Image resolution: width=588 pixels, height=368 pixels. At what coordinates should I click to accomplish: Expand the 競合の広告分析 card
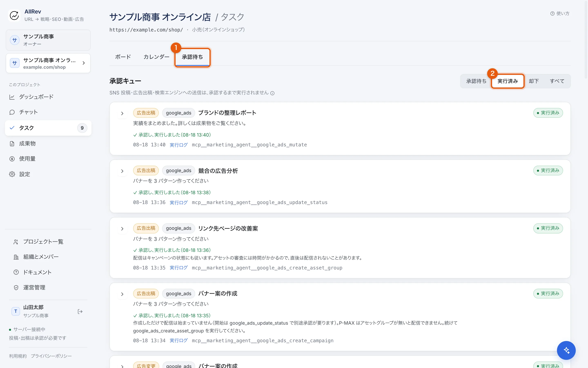pos(122,171)
